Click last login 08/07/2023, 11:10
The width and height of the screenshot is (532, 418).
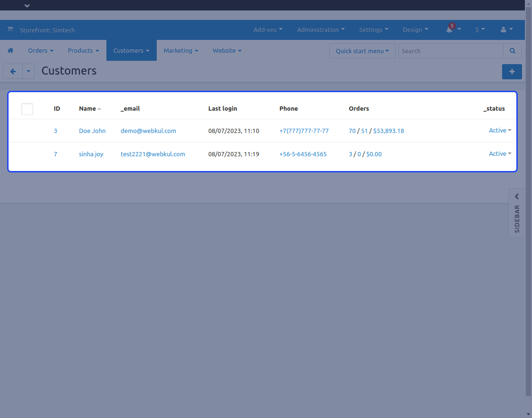click(x=234, y=131)
